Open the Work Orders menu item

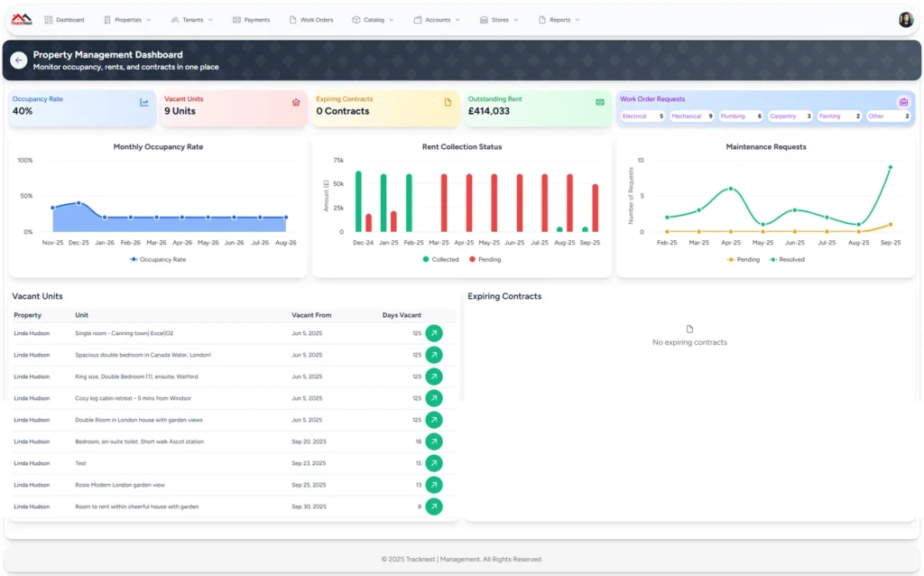tap(310, 20)
